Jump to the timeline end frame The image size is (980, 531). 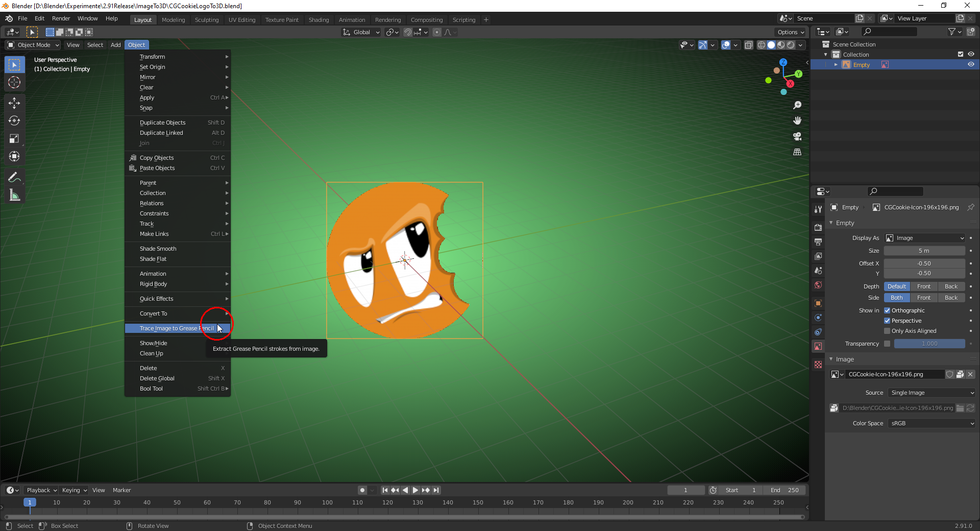tap(436, 490)
